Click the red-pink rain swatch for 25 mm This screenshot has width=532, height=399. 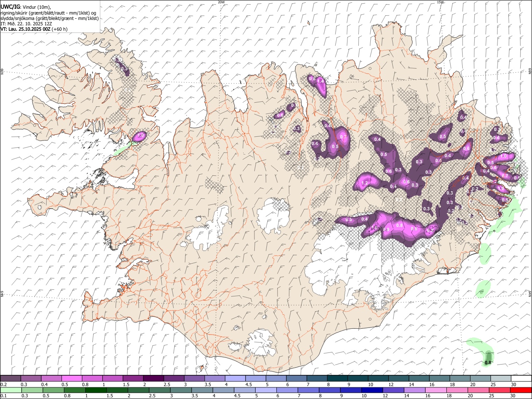point(499,390)
